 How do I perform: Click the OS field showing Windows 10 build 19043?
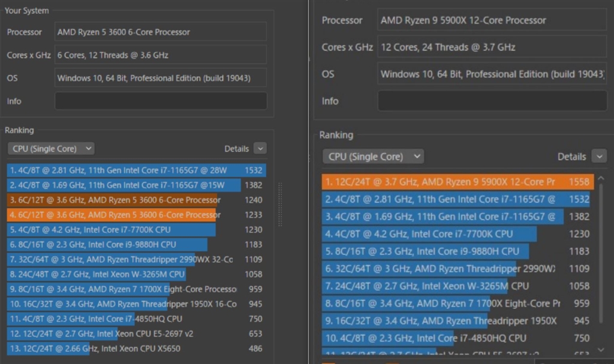coord(160,77)
